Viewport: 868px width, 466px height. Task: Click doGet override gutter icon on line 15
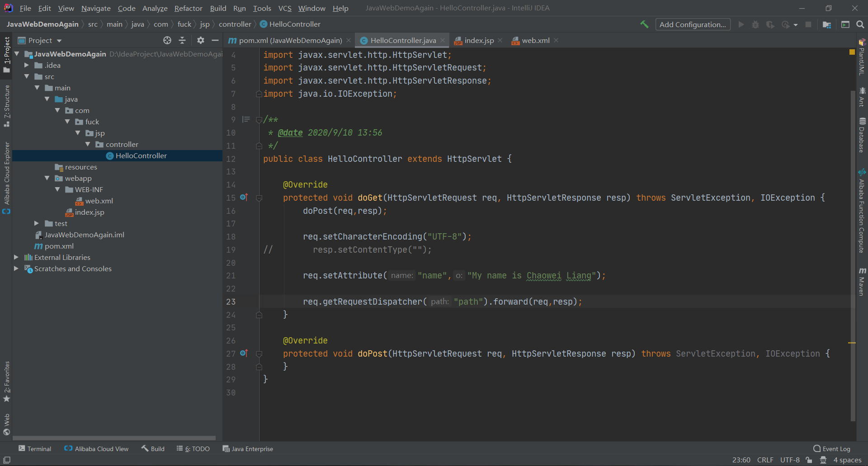(x=244, y=197)
